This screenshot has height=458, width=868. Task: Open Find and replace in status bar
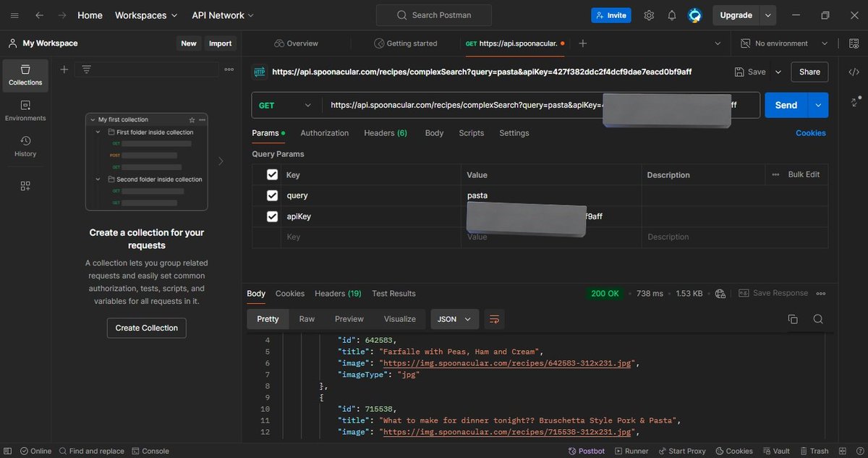pos(92,451)
